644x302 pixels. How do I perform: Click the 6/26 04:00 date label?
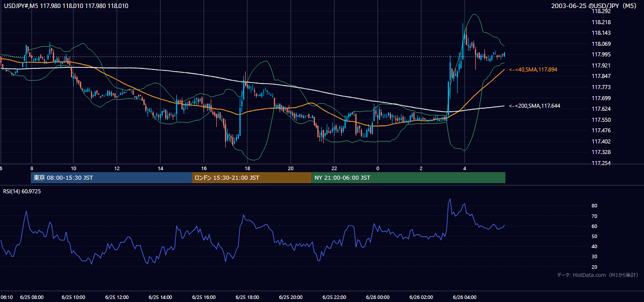click(465, 297)
